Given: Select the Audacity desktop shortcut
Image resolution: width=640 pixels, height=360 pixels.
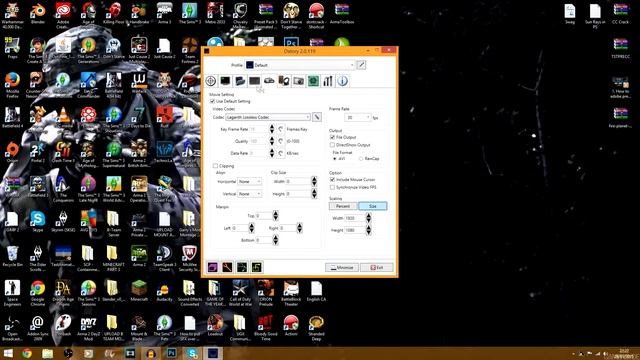Looking at the screenshot, I should click(164, 291).
